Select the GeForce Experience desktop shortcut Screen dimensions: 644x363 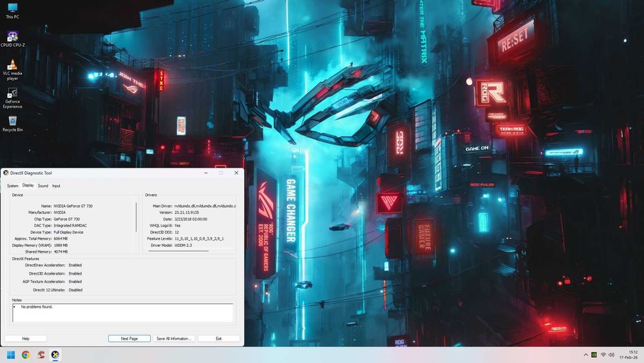(12, 98)
